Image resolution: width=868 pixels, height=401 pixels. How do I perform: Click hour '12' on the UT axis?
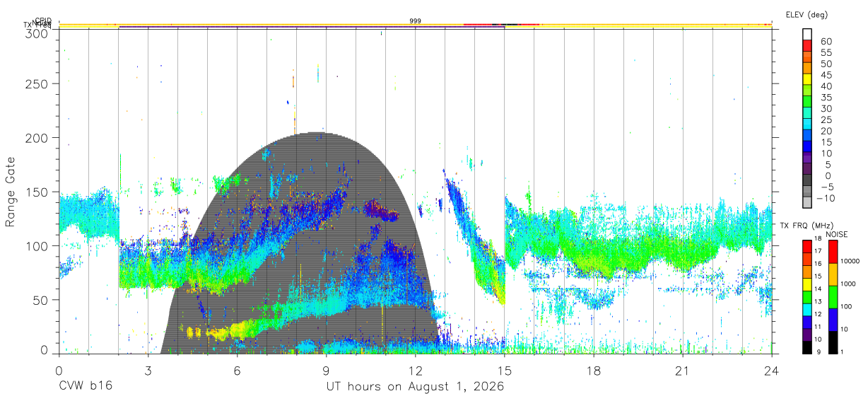(x=416, y=371)
